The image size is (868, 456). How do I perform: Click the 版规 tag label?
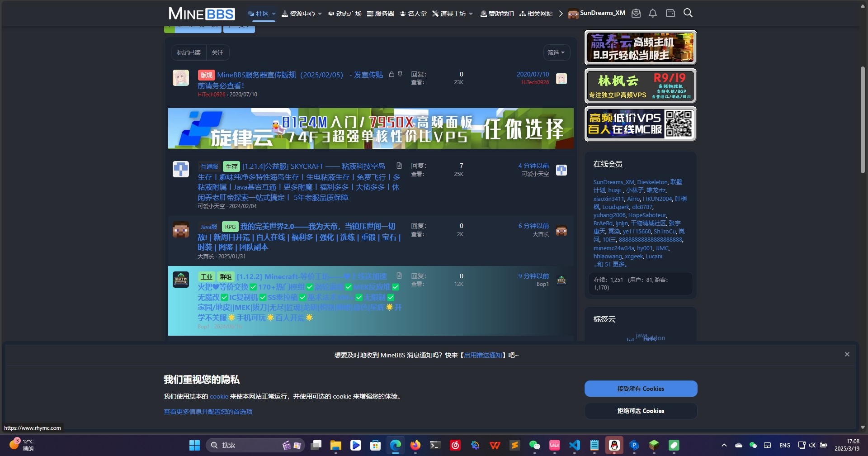point(206,75)
